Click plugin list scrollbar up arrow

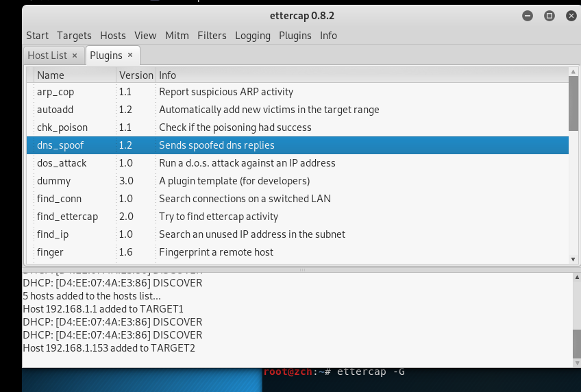(x=573, y=71)
